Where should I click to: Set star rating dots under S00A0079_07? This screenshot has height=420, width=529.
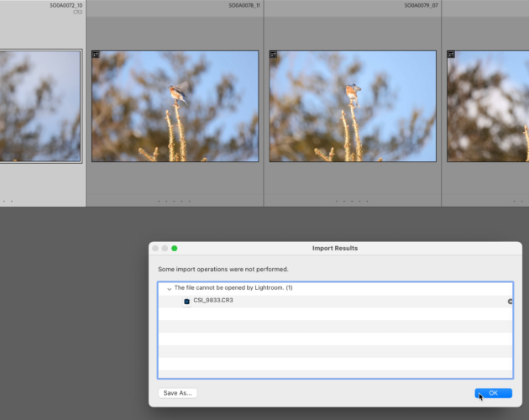tap(352, 202)
